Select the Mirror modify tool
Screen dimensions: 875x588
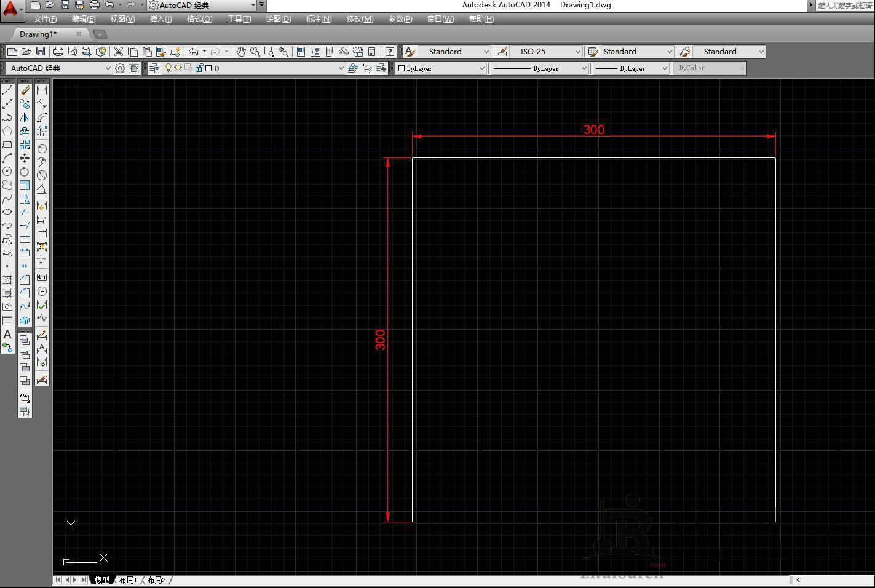[25, 117]
